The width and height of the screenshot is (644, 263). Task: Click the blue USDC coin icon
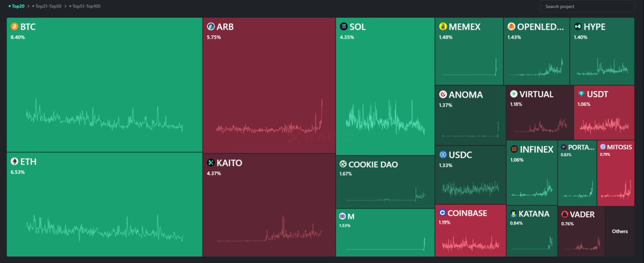click(x=443, y=155)
